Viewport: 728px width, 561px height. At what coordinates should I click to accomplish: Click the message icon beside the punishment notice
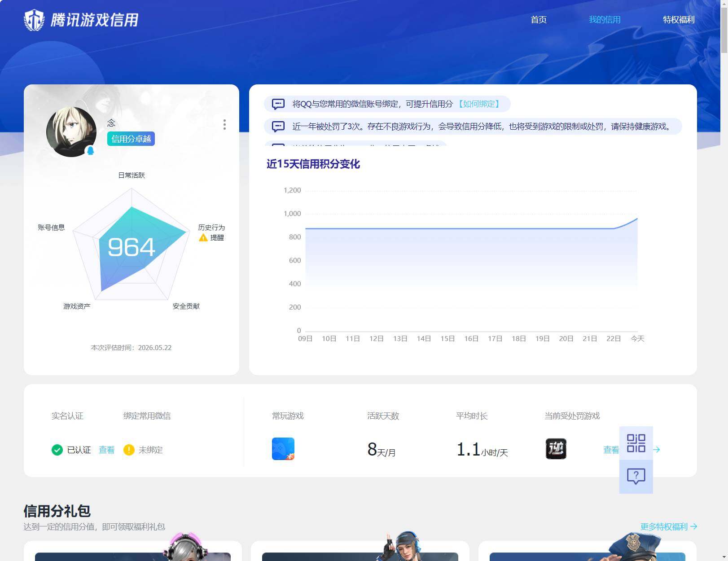[x=278, y=127]
